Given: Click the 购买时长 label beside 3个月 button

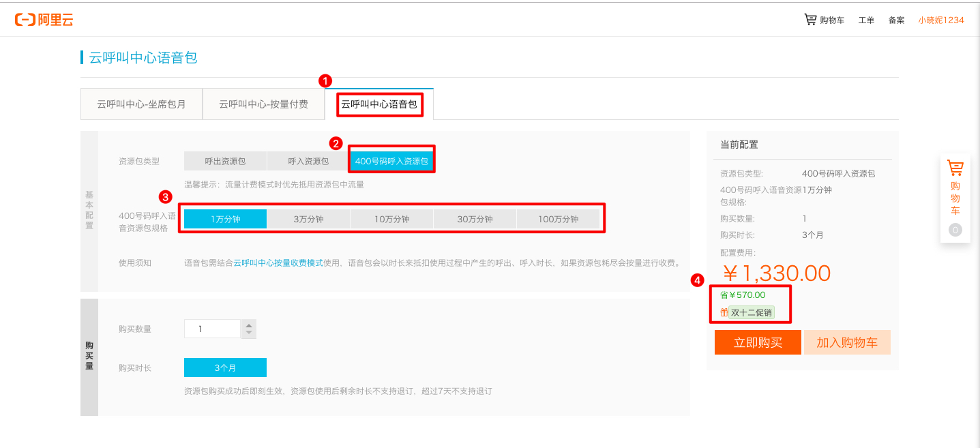Looking at the screenshot, I should [135, 368].
